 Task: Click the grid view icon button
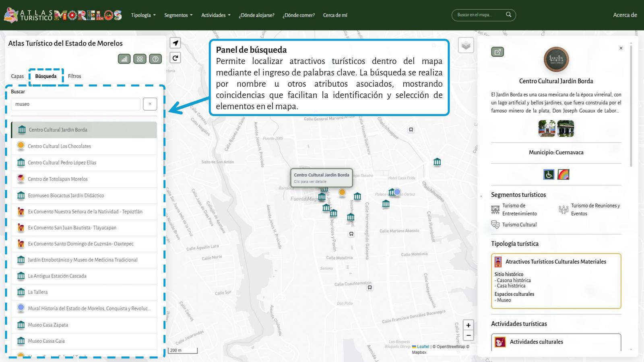tap(140, 59)
